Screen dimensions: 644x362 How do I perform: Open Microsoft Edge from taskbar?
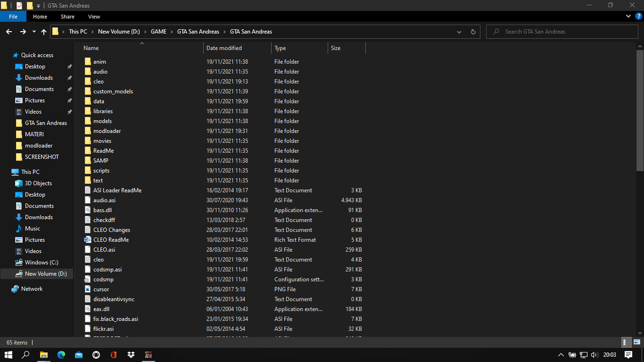tap(61, 354)
